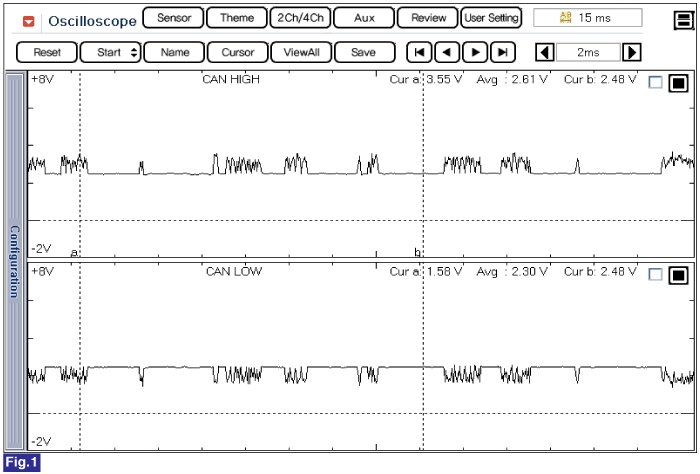Jump to the last waveform frame
Screen dimensions: 700x474
click(503, 52)
